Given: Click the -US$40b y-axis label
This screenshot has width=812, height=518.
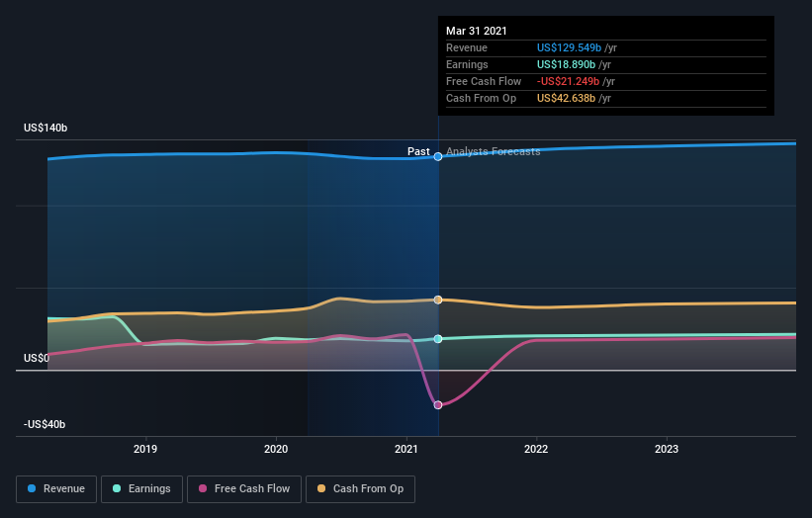Looking at the screenshot, I should [x=45, y=424].
